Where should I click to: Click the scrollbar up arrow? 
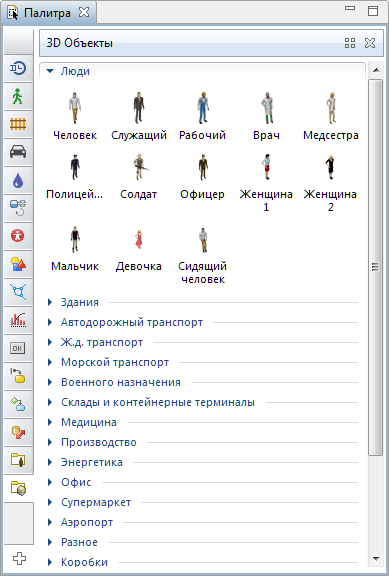pyautogui.click(x=376, y=70)
